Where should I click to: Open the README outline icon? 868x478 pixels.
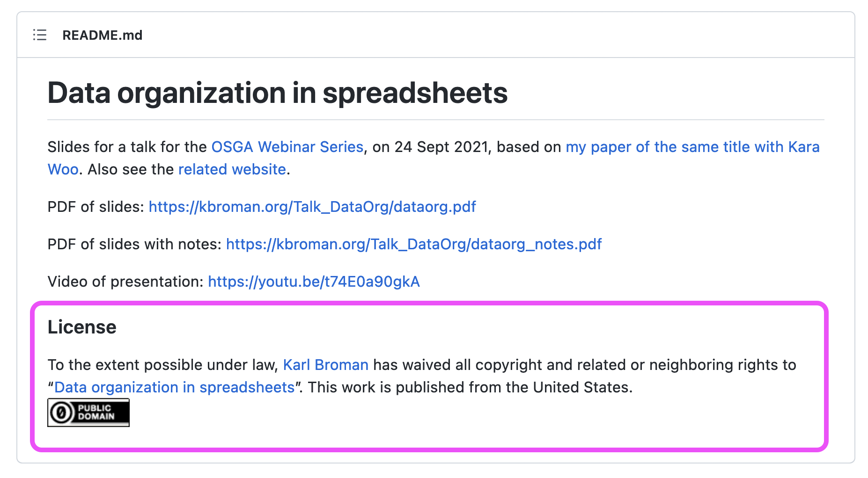(x=40, y=35)
